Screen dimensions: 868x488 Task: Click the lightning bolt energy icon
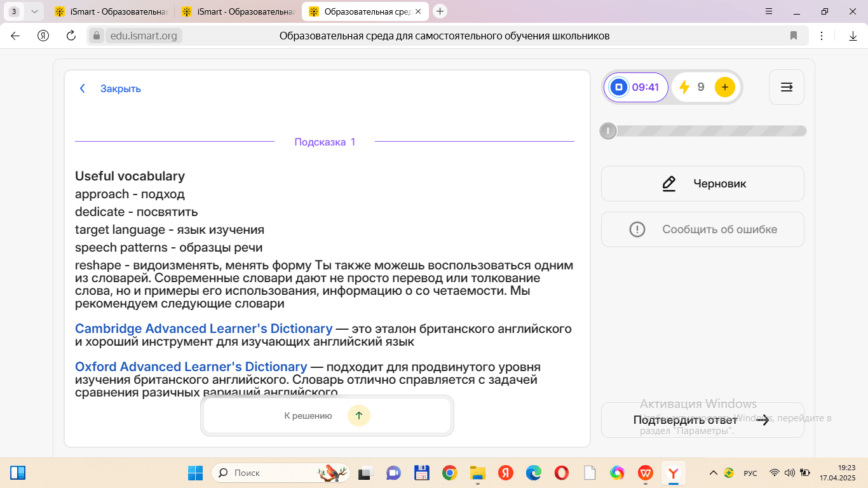click(684, 87)
